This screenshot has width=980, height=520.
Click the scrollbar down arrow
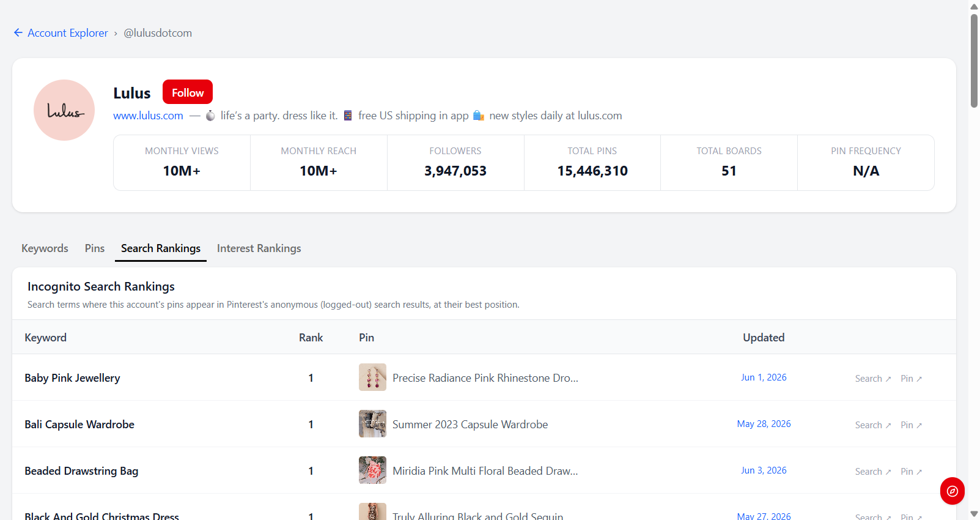(974, 514)
